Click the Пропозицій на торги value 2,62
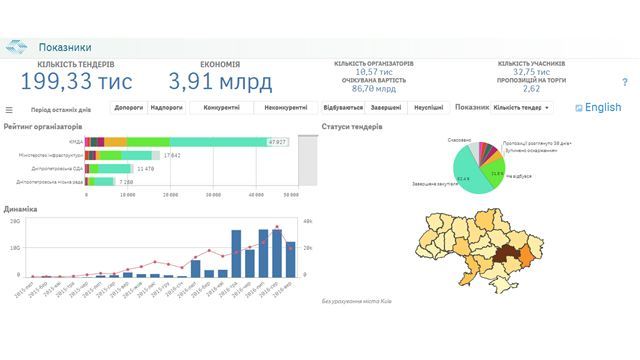 (531, 89)
